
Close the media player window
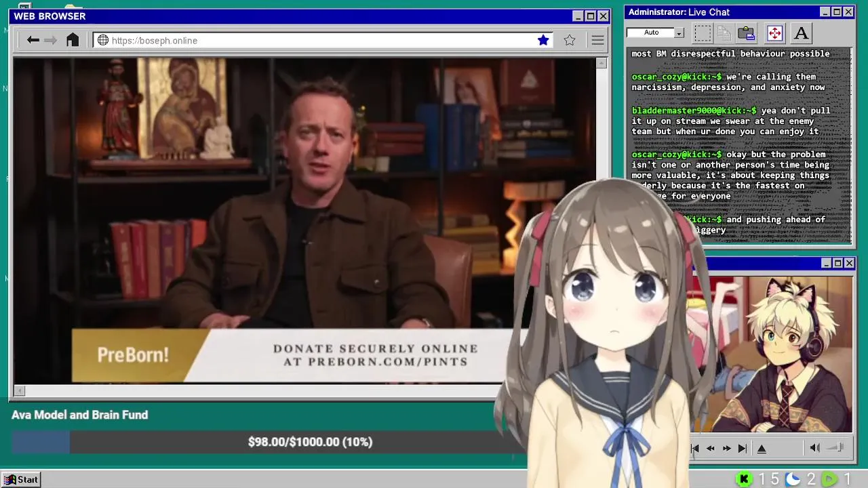849,263
